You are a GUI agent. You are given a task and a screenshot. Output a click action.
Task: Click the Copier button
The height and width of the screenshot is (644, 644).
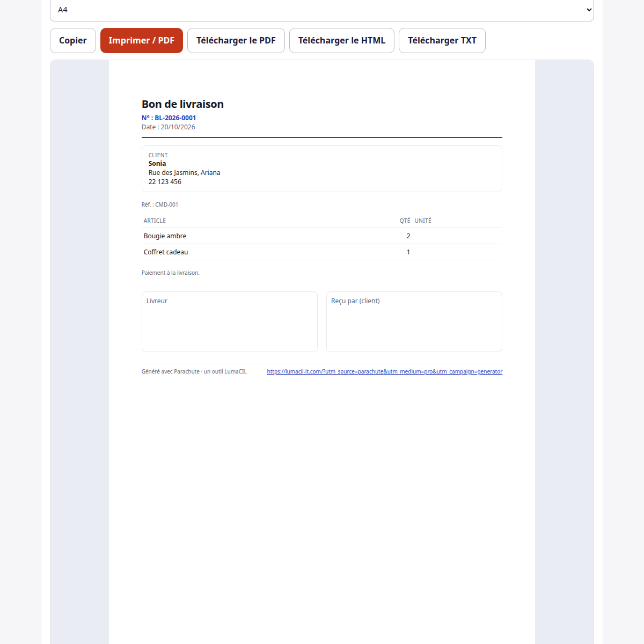click(x=73, y=41)
